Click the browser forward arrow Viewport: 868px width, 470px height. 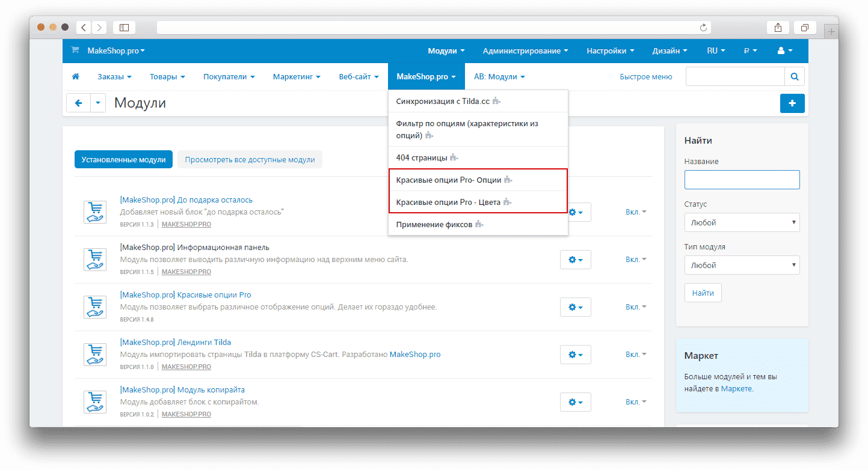pyautogui.click(x=99, y=27)
